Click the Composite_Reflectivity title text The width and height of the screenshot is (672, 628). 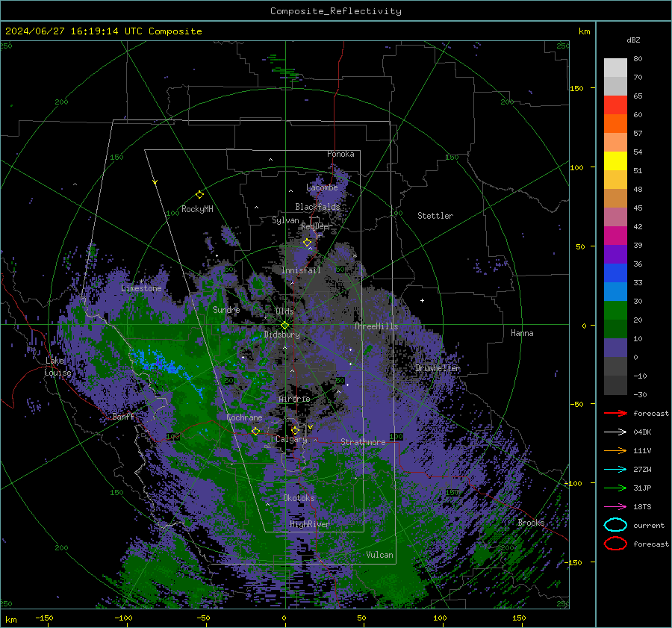(335, 11)
